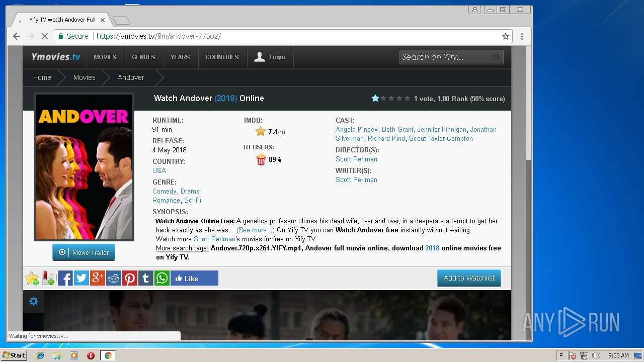Click the Movie Trailer button

click(x=84, y=252)
